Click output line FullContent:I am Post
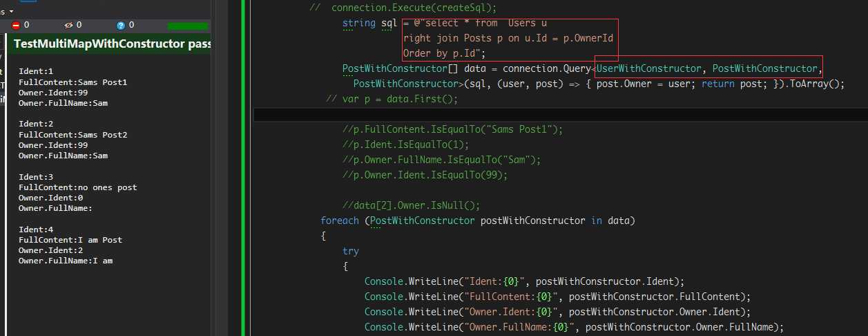Screen dimensions: 868x336 point(70,240)
